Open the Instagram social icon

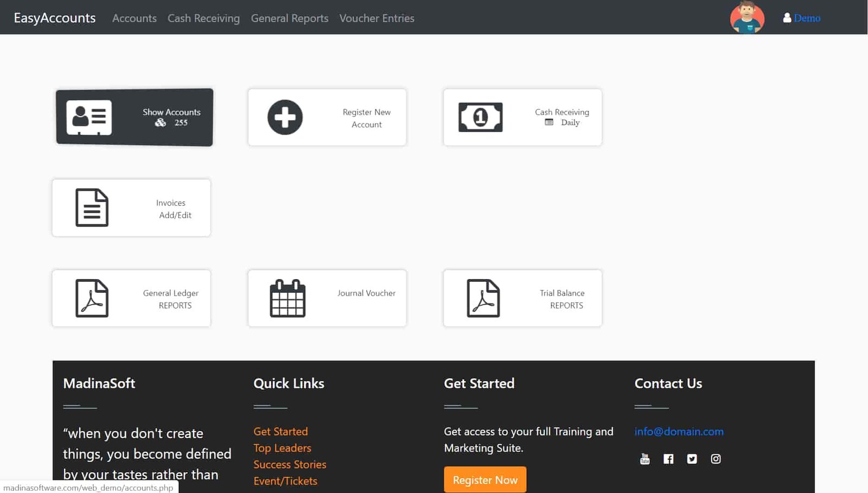pos(716,459)
